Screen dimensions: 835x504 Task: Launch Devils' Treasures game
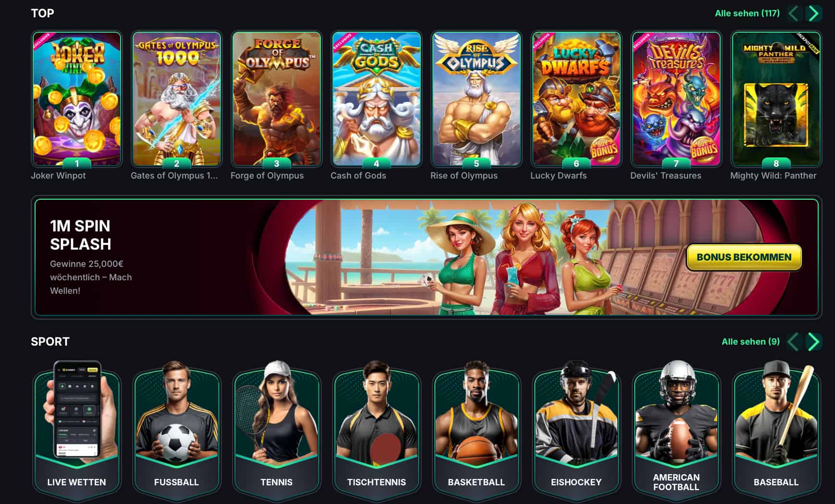tap(676, 99)
